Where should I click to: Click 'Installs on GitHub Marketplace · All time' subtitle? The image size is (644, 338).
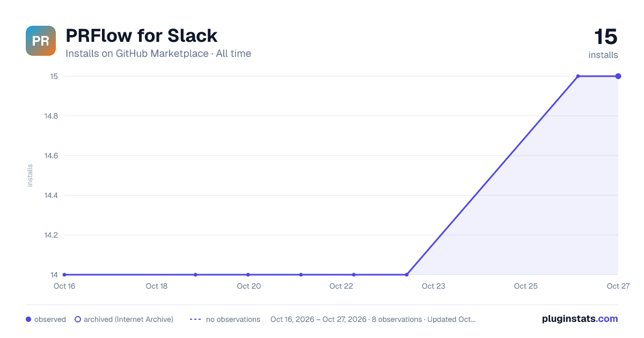click(x=158, y=54)
